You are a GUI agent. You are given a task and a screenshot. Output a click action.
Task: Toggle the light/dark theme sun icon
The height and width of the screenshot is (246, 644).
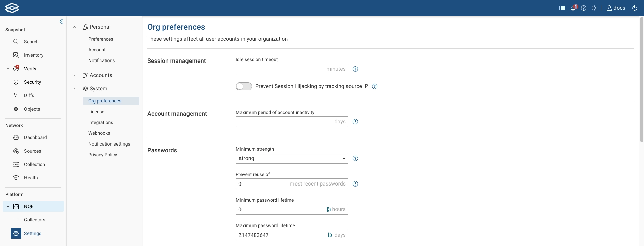[x=594, y=8]
